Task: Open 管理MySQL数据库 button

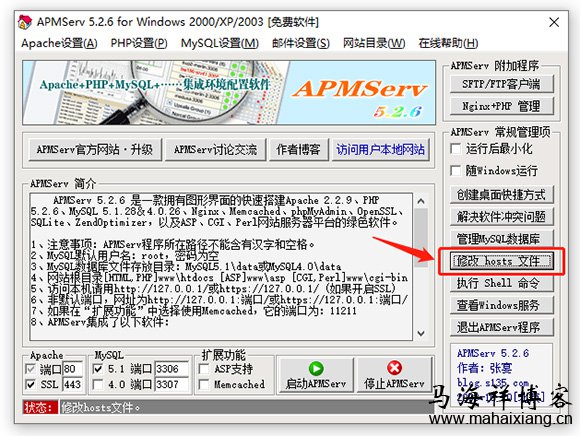Action: (x=502, y=239)
